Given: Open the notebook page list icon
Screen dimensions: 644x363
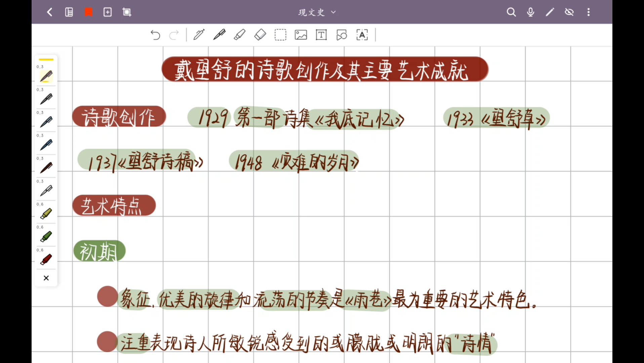Looking at the screenshot, I should [69, 12].
